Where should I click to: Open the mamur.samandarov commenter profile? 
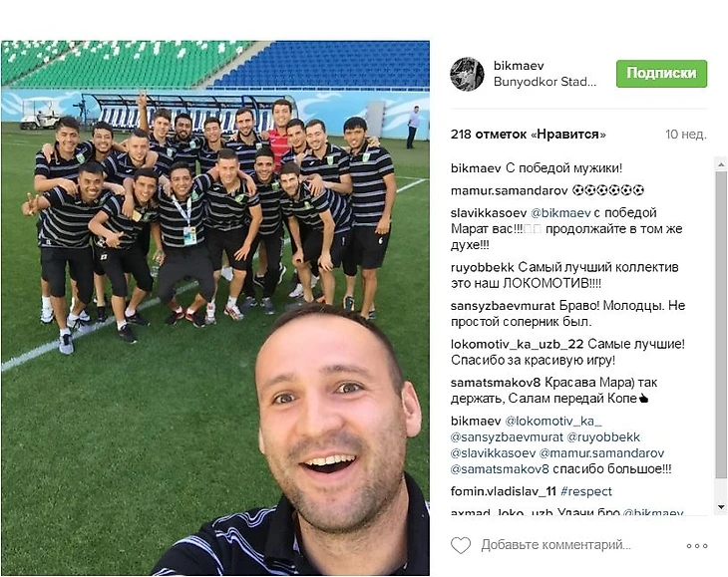(509, 190)
